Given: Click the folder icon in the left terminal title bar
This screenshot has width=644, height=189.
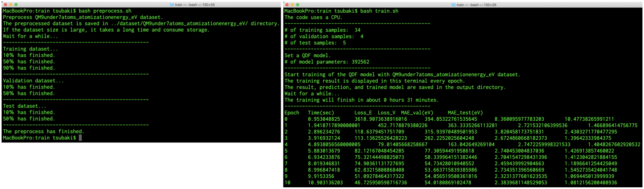Looking at the screenshot, I should pyautogui.click(x=172, y=5).
